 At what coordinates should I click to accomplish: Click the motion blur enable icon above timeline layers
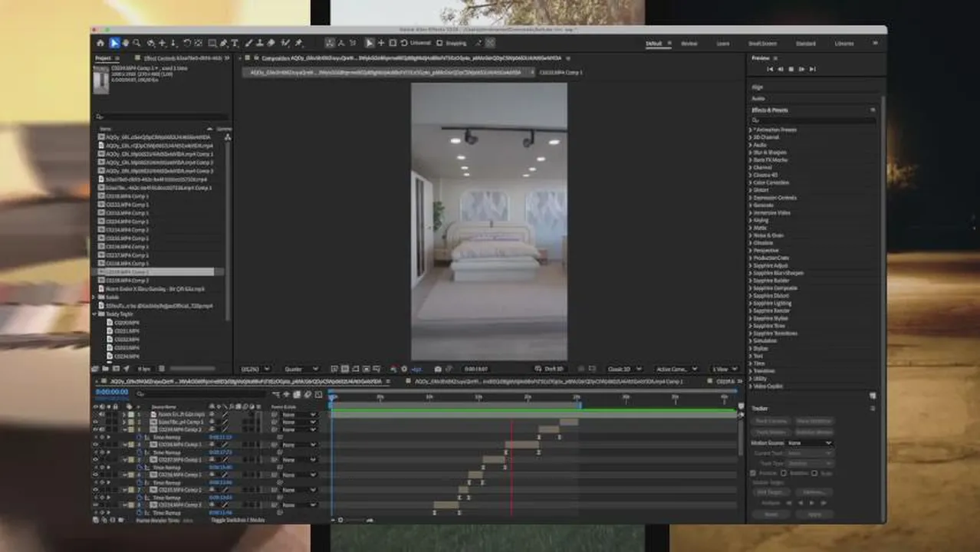[308, 395]
